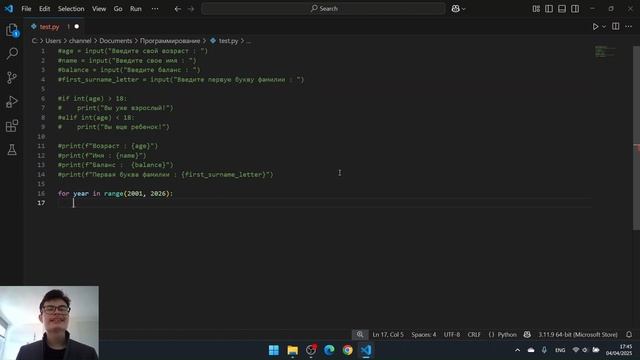Open the Run and Debug view
The height and width of the screenshot is (360, 640).
tap(12, 102)
